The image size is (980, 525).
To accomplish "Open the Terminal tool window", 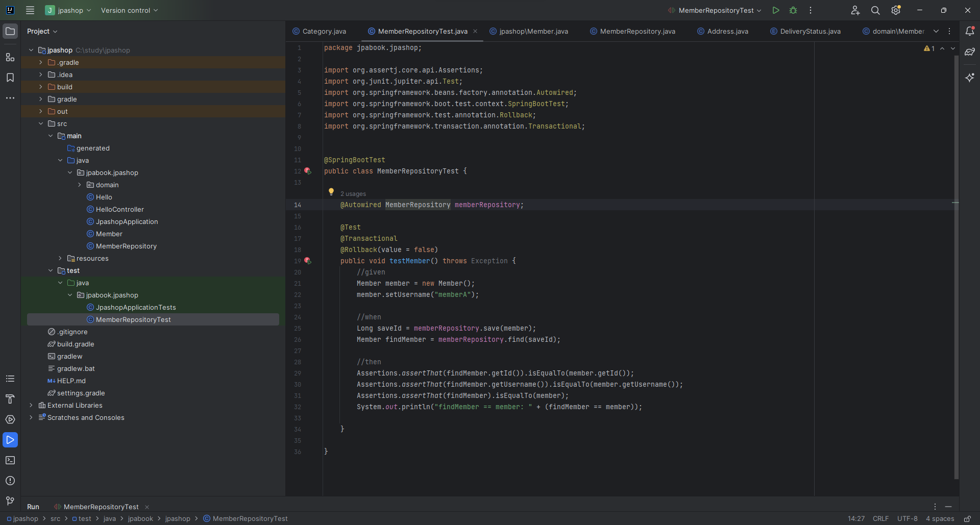I will click(x=10, y=460).
